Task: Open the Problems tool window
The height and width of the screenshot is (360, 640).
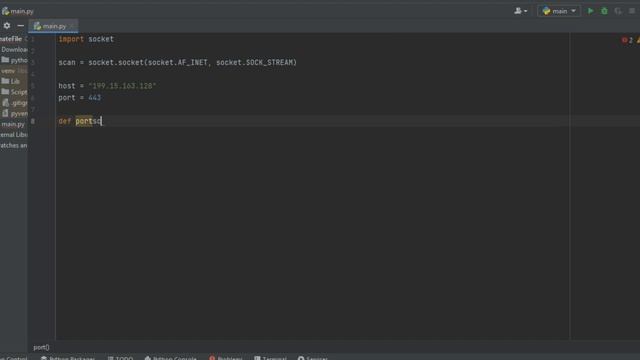Action: tap(226, 358)
